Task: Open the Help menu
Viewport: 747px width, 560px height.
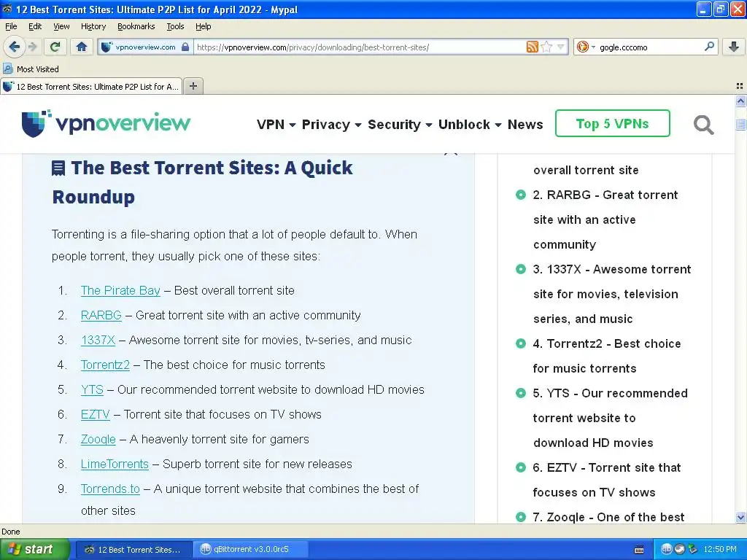Action: (x=203, y=26)
